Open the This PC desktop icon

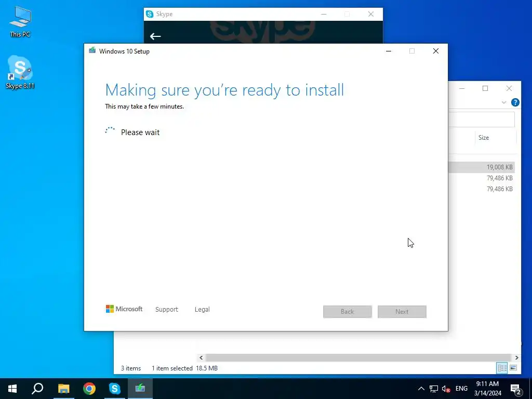click(20, 21)
